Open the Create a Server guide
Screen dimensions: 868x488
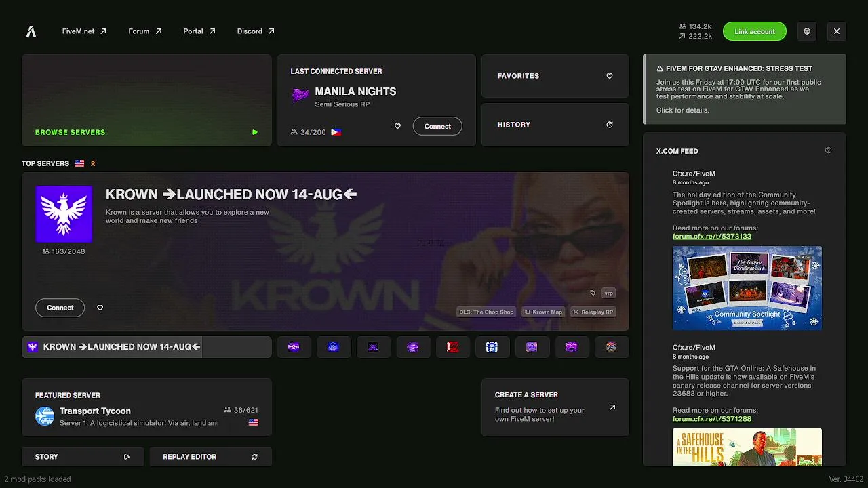555,407
